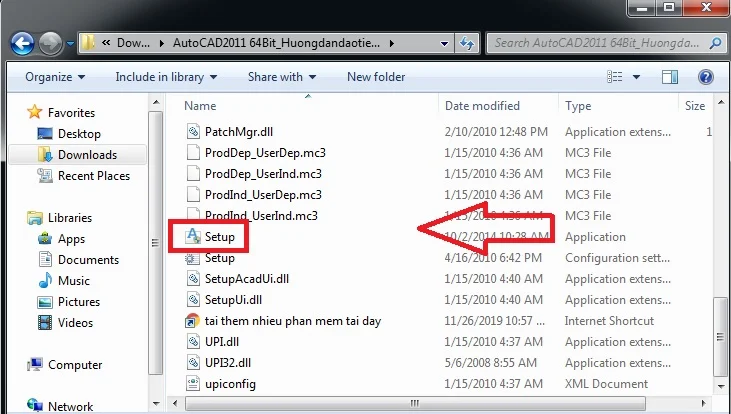Open the Share with menu
This screenshot has height=414, width=731.
[282, 77]
